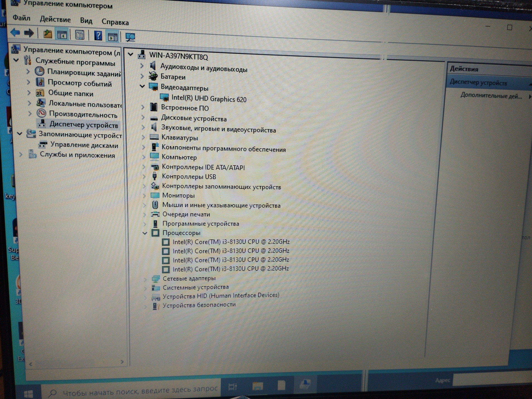Collapse the WIN-A397N9KTT8Q root node
Image resolution: width=532 pixels, height=399 pixels.
pyautogui.click(x=131, y=54)
